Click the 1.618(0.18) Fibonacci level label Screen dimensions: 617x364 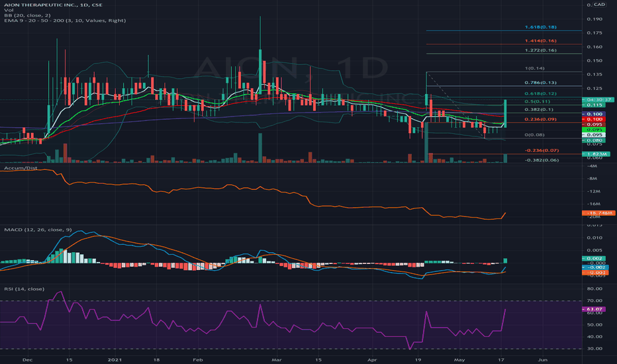coord(540,27)
